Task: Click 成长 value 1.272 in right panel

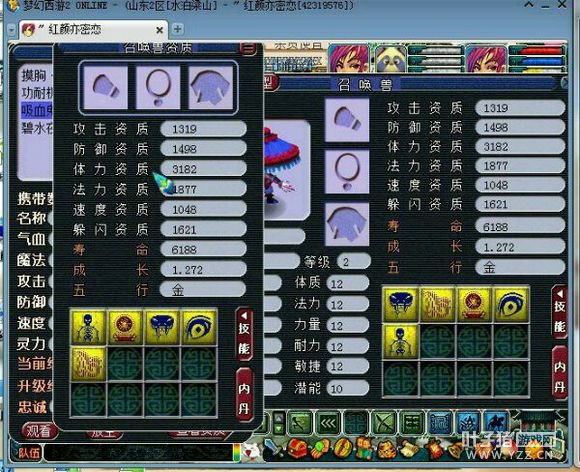Action: (520, 247)
